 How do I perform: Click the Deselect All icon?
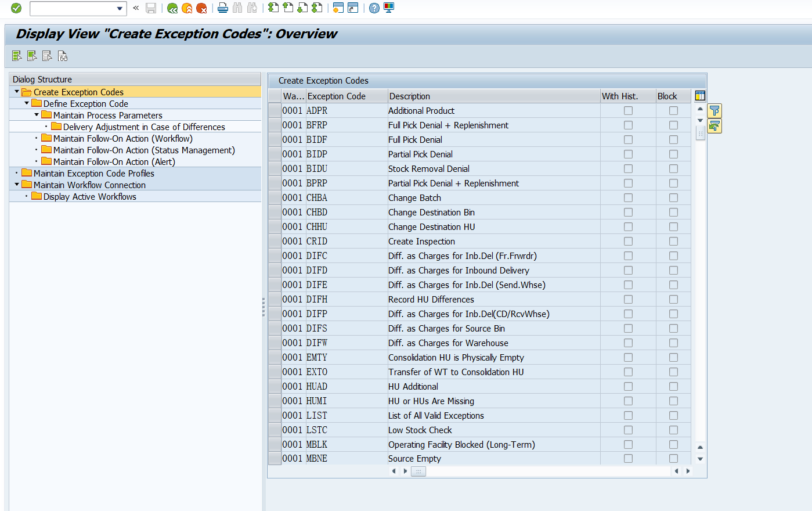[47, 56]
